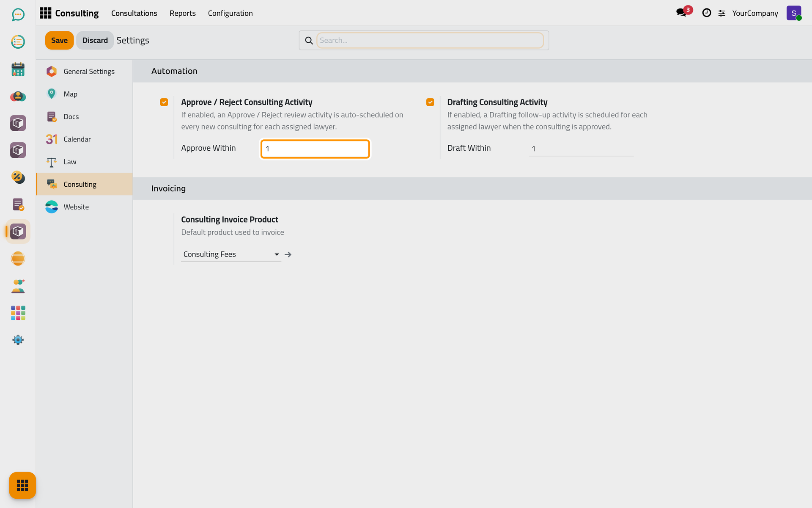This screenshot has width=812, height=508.
Task: Switch to Calendar settings tab
Action: tap(85, 139)
